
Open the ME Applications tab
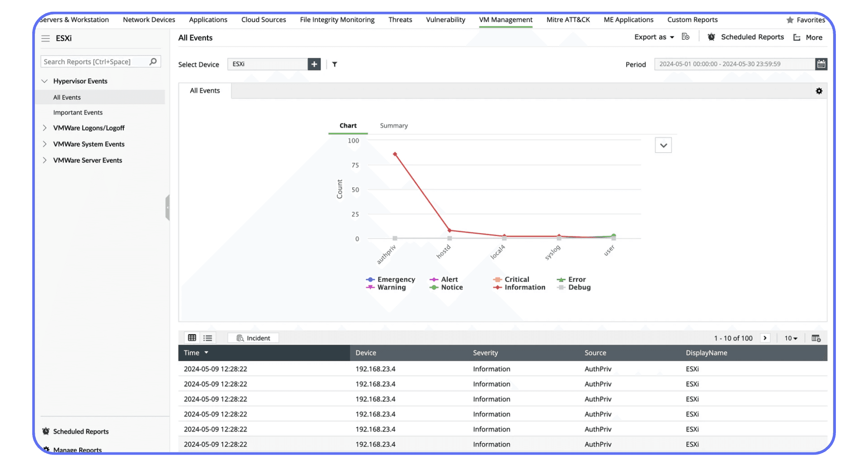click(x=628, y=20)
